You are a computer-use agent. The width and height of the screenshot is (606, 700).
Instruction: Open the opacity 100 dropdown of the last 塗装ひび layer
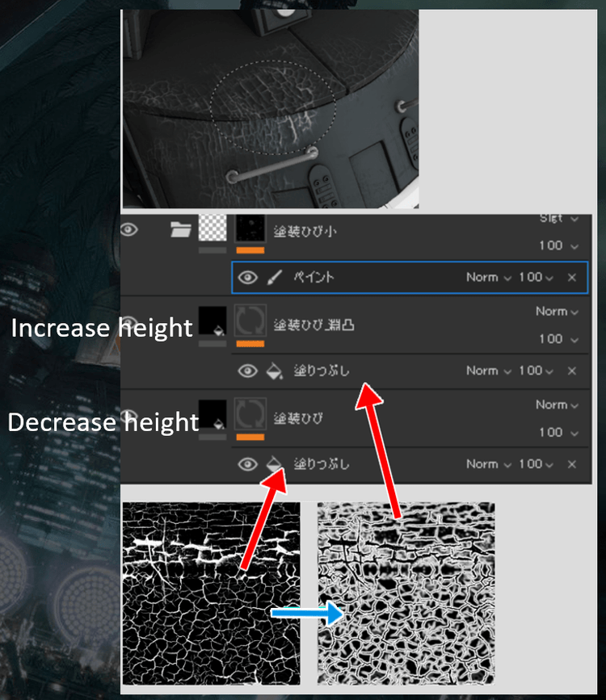(x=558, y=432)
